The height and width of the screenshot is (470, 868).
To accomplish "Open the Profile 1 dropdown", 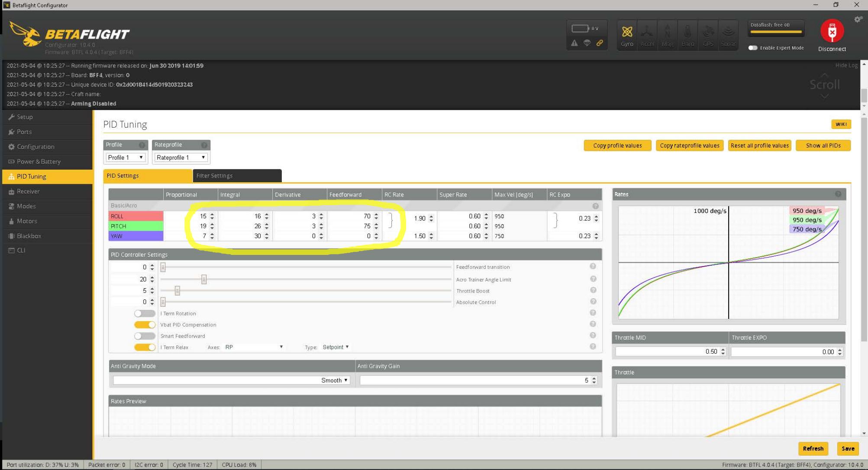I will point(126,158).
